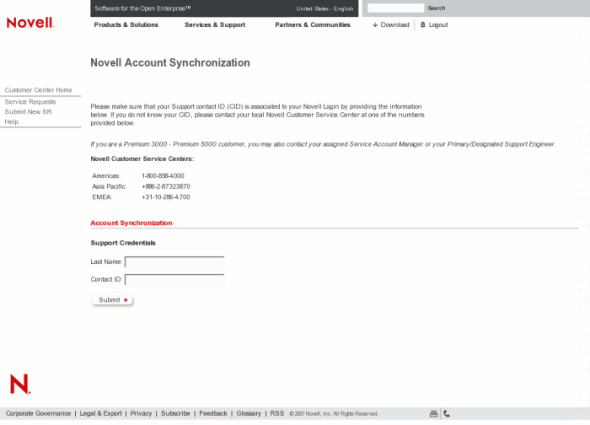The width and height of the screenshot is (590, 425).
Task: Click the copyright Novell, Inc. text in the footer
Action: tap(333, 414)
